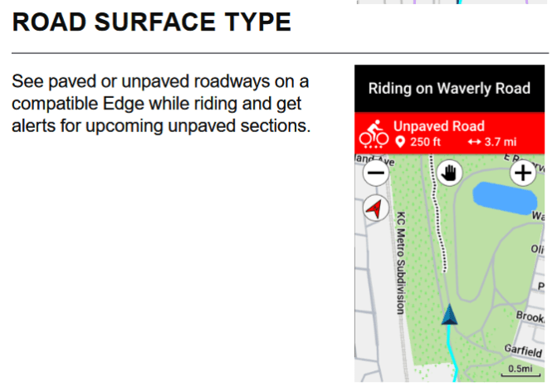Click the blue lake on the map
Viewport: 557px width, 392px height.
click(x=505, y=198)
